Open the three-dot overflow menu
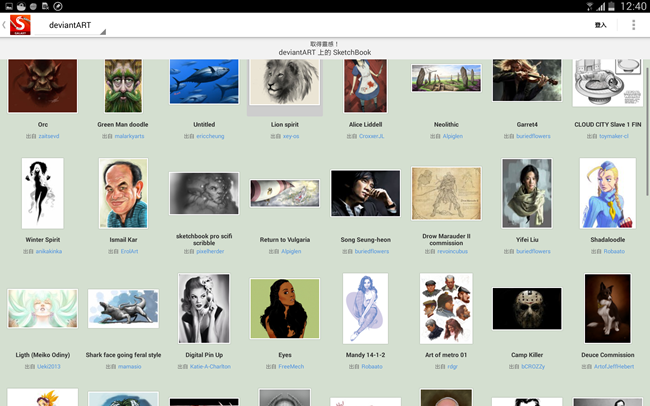Viewport: 650px width, 406px height. point(633,25)
